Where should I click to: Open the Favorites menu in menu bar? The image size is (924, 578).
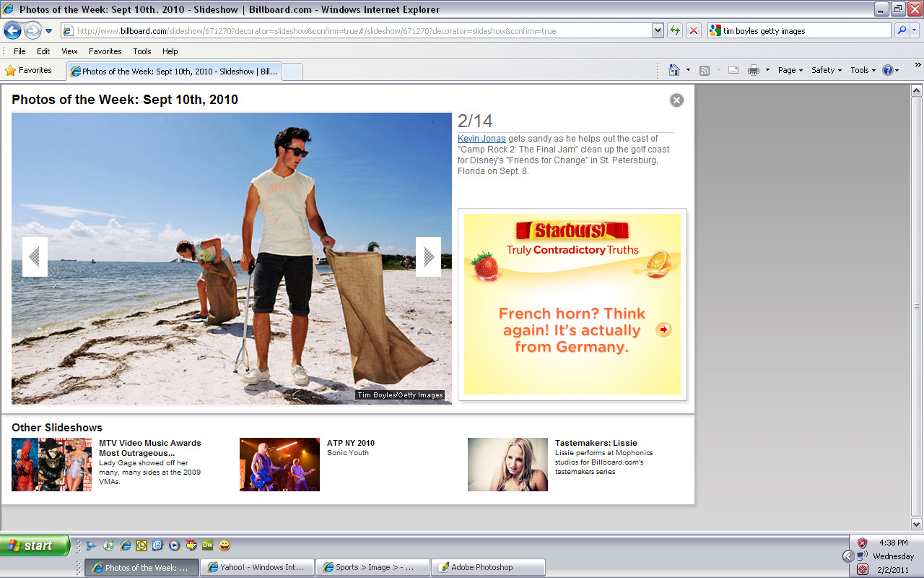[x=105, y=51]
